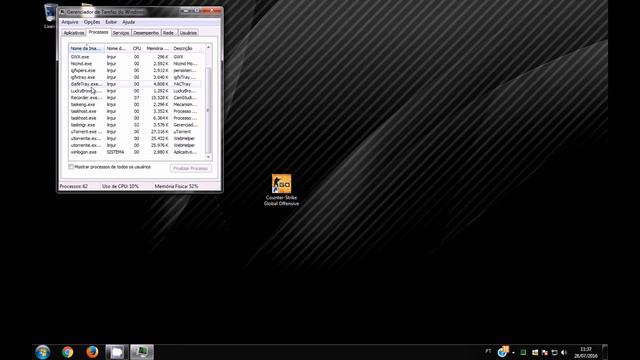The image size is (640, 360).
Task: Select the process row using 4.808 K memory
Action: [135, 84]
